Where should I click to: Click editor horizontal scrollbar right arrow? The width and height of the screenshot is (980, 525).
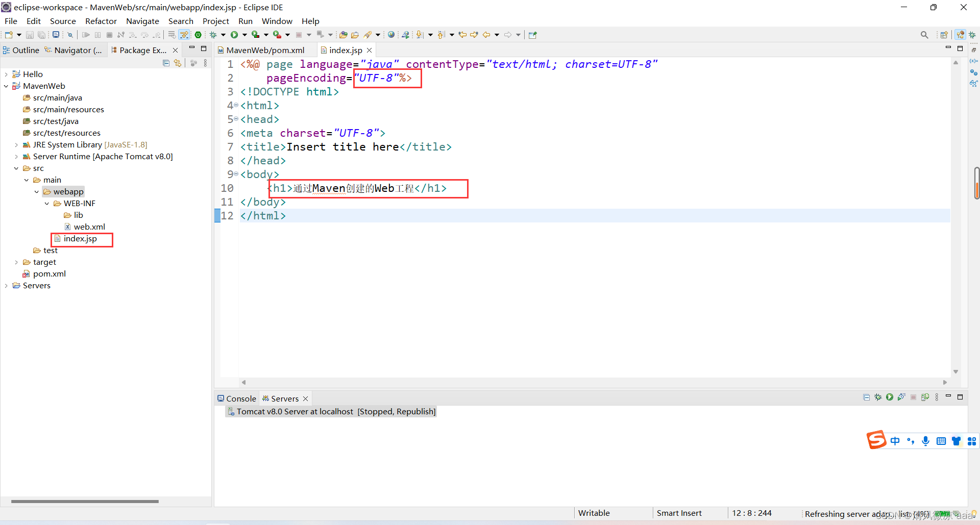click(x=945, y=382)
